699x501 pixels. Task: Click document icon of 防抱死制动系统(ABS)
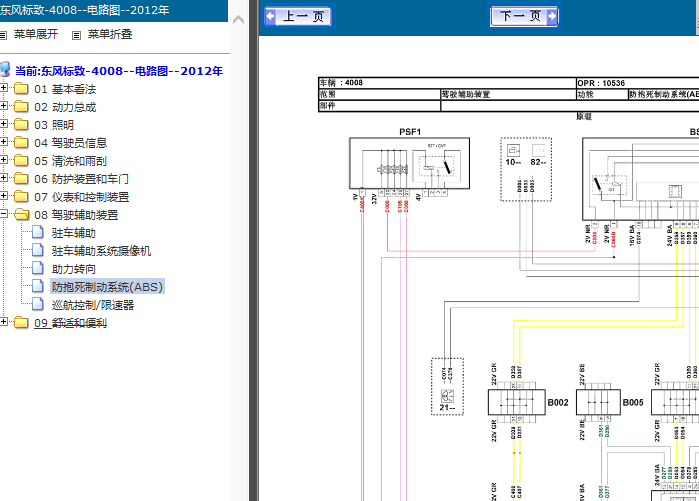[38, 286]
